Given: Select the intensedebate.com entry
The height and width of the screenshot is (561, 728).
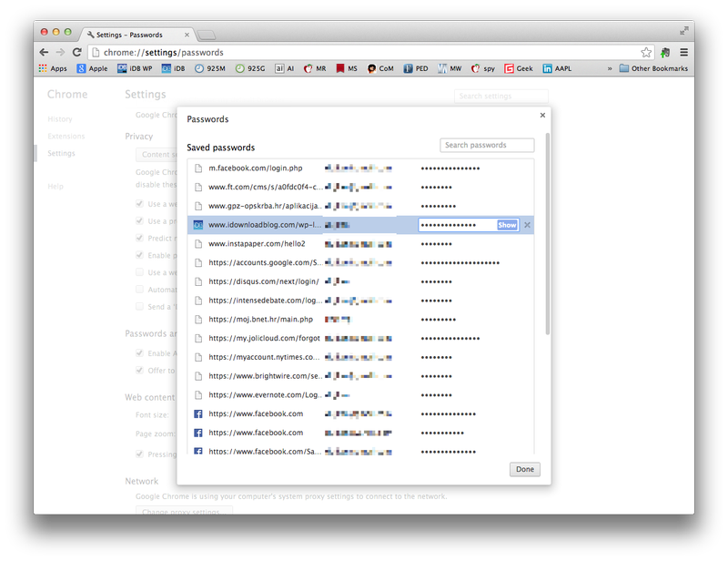Looking at the screenshot, I should [x=360, y=301].
